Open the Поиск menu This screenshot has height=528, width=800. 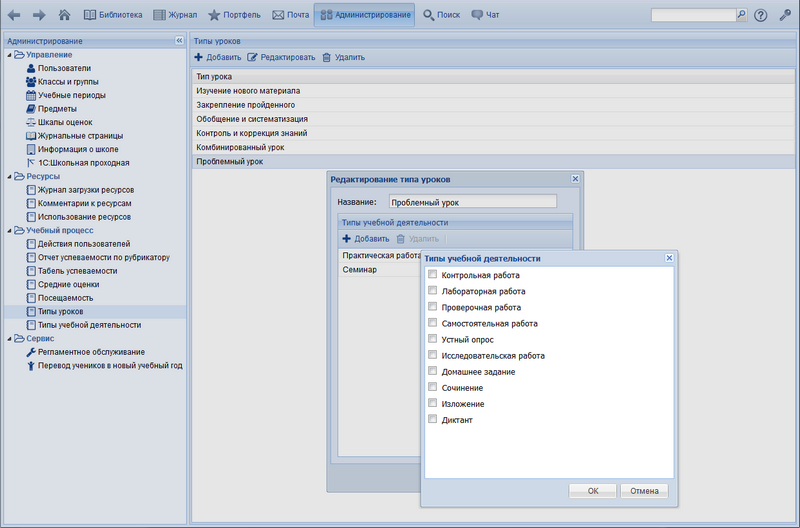442,15
